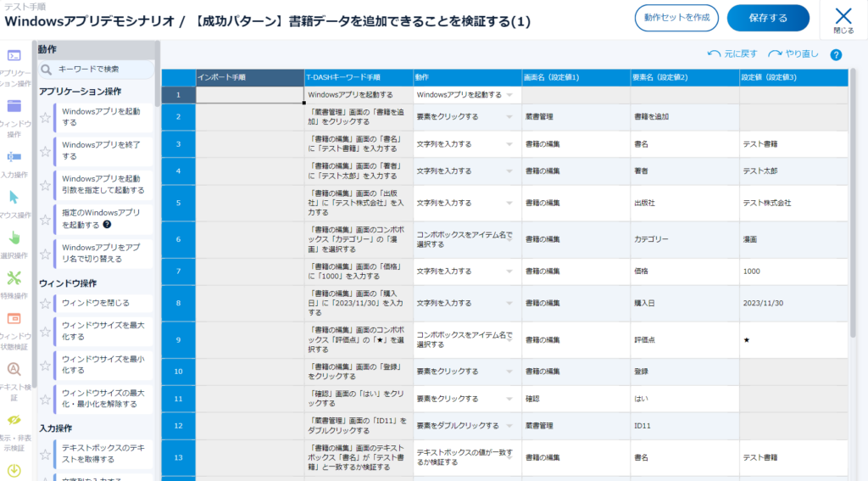Open the テキスト検証 magnifier icon category
Image resolution: width=868 pixels, height=481 pixels.
[14, 369]
